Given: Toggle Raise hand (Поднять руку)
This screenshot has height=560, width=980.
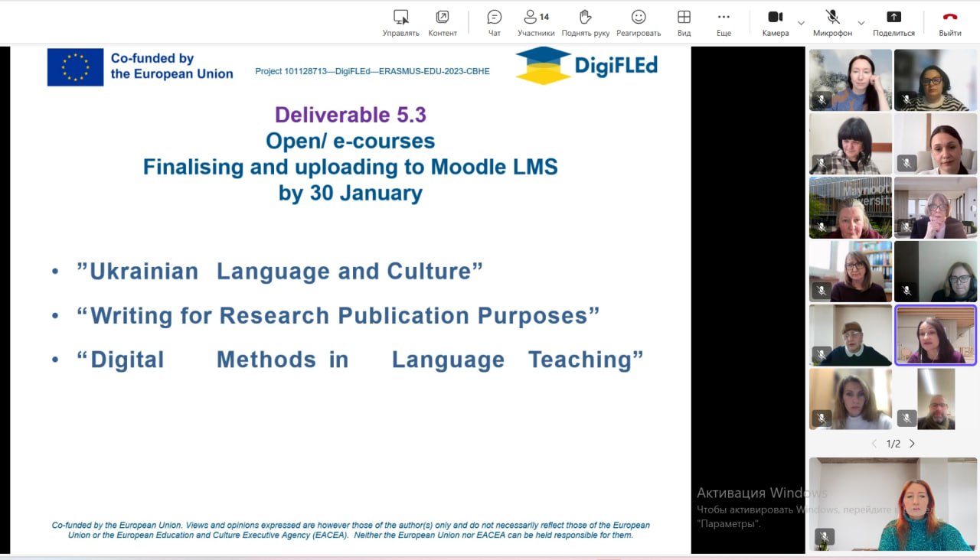Looking at the screenshot, I should click(x=586, y=22).
